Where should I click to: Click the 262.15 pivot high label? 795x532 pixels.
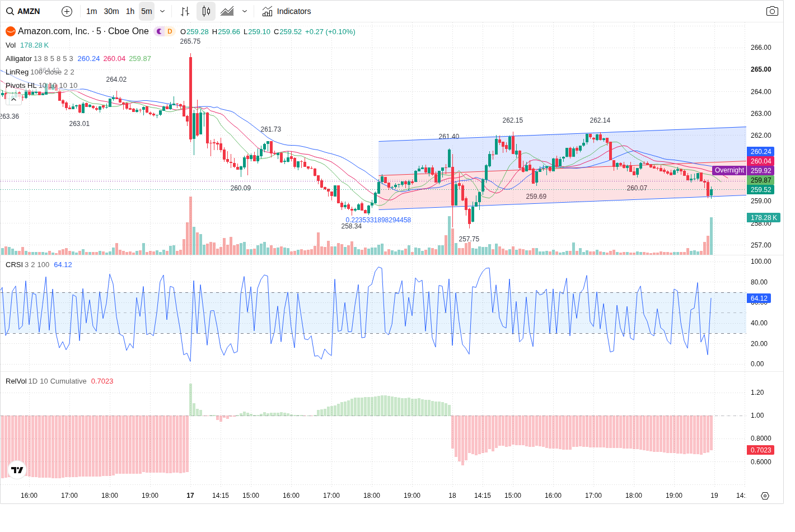tap(513, 120)
